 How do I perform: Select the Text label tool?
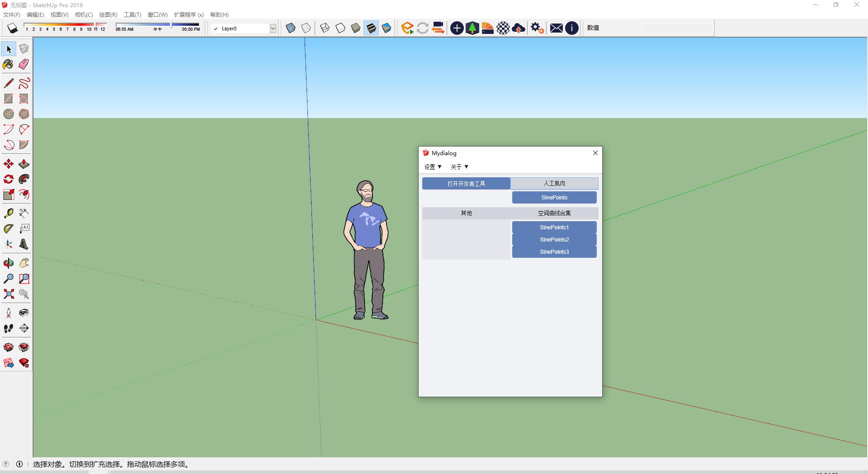pos(24,228)
